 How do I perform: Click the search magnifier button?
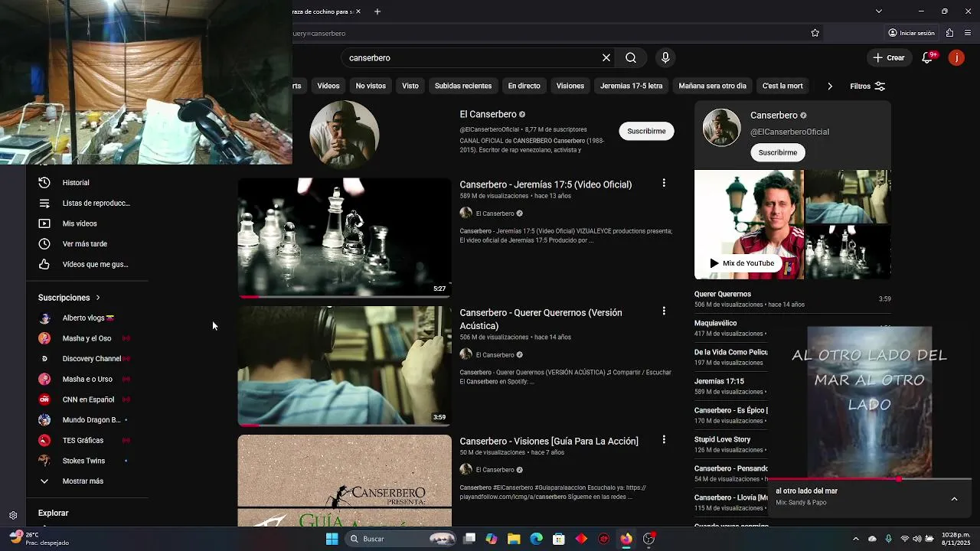pyautogui.click(x=631, y=57)
